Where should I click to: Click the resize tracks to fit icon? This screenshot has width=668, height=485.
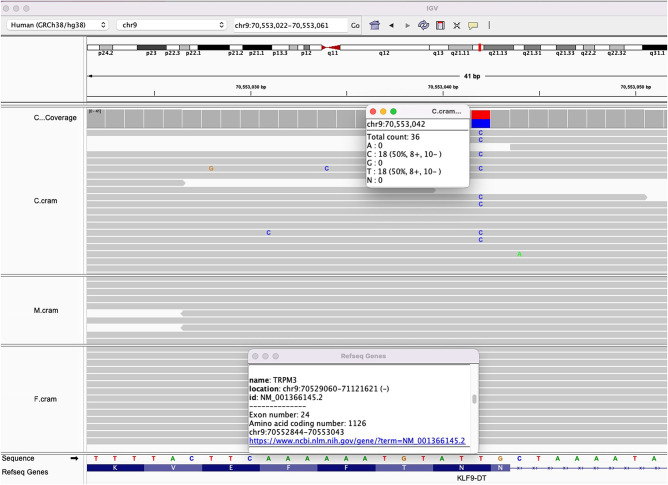coord(456,23)
